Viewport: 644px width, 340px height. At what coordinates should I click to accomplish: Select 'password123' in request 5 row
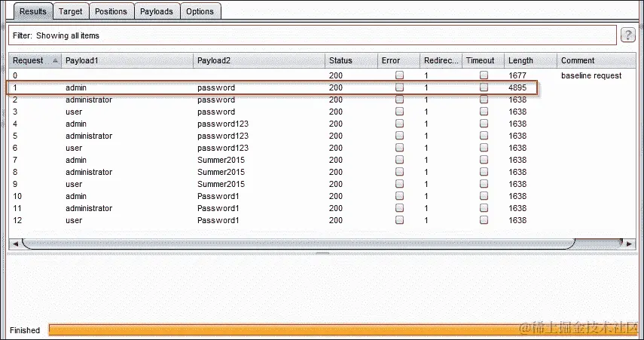(x=223, y=136)
